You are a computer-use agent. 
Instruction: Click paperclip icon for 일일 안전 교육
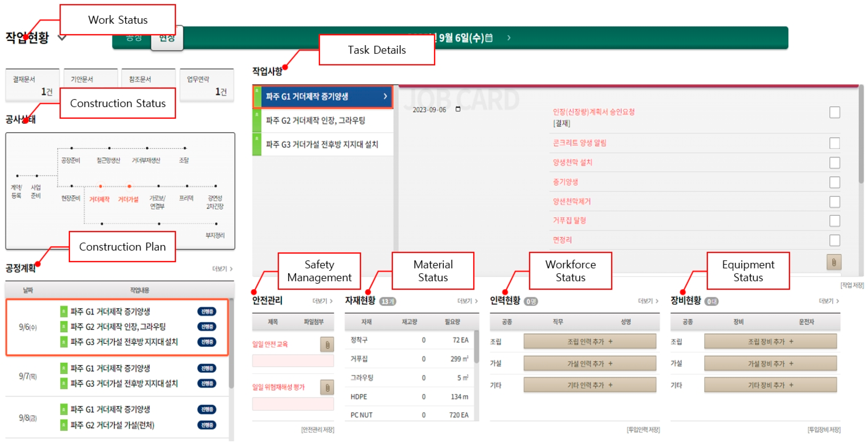(x=327, y=345)
